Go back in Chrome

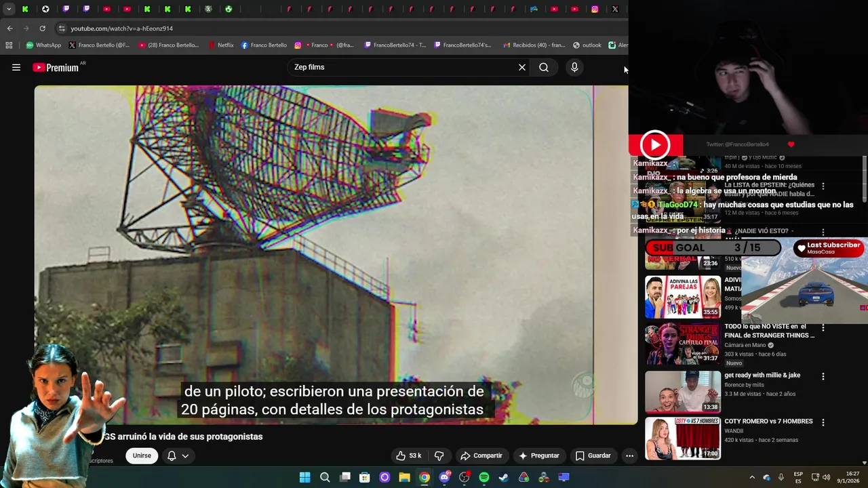pos(9,28)
